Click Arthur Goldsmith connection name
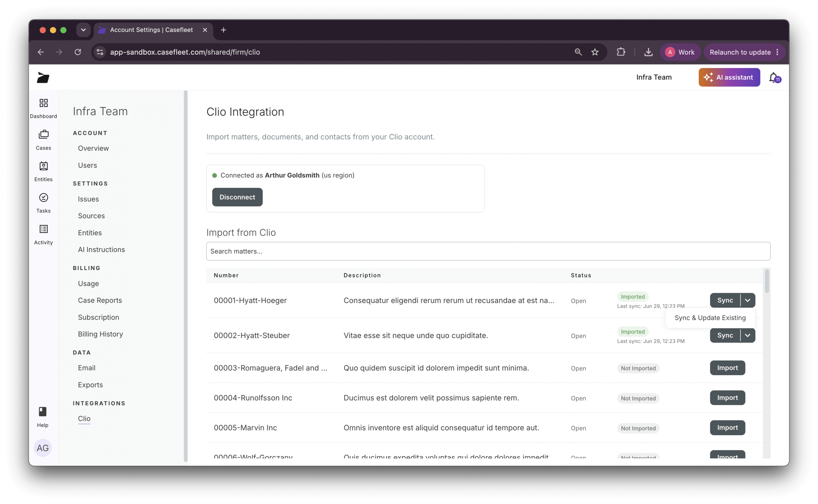This screenshot has height=504, width=818. click(x=292, y=175)
